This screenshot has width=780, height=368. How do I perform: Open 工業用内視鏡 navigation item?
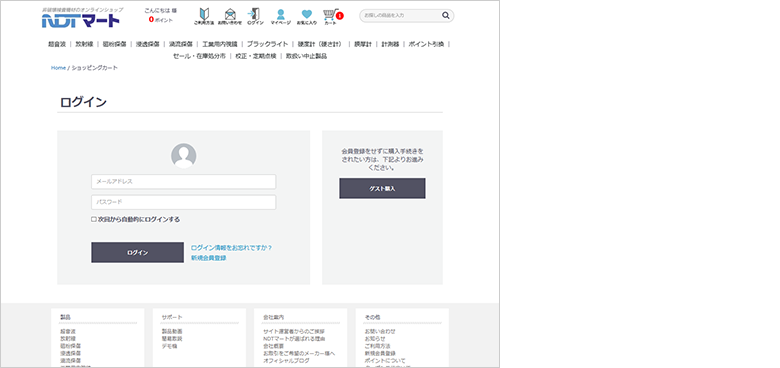pos(219,44)
